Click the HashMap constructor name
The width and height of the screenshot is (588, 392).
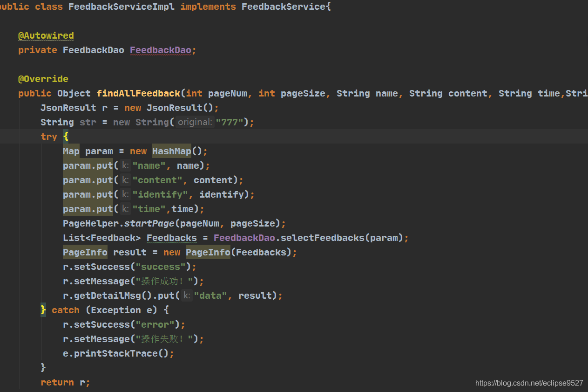(172, 151)
